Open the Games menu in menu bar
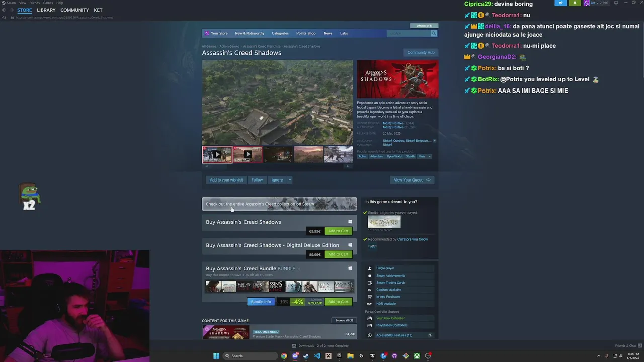 point(48,3)
